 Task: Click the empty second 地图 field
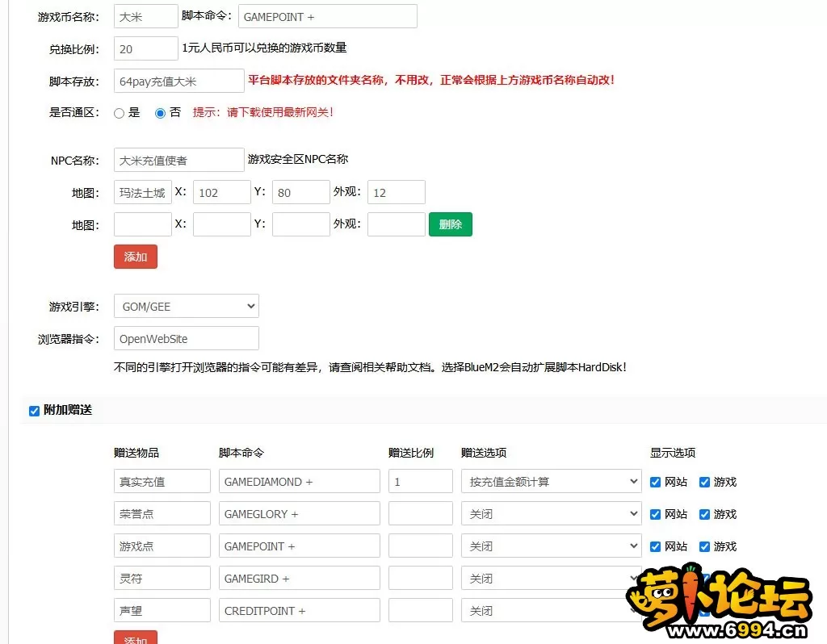tap(143, 224)
